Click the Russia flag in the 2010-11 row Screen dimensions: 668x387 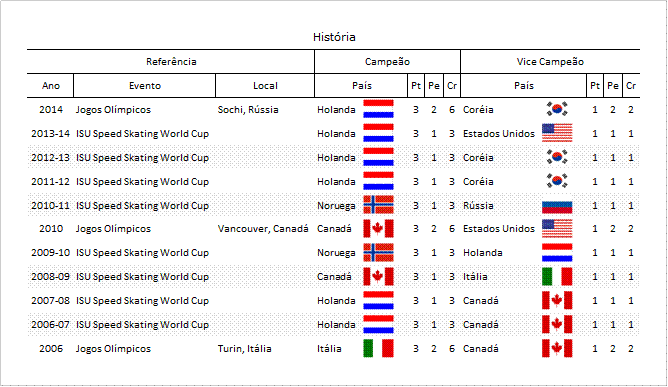click(557, 208)
